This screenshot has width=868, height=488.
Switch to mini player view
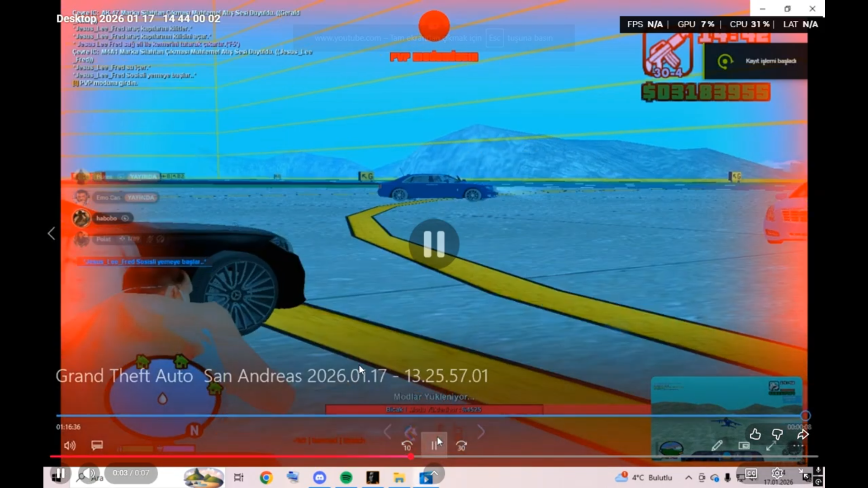click(x=744, y=446)
